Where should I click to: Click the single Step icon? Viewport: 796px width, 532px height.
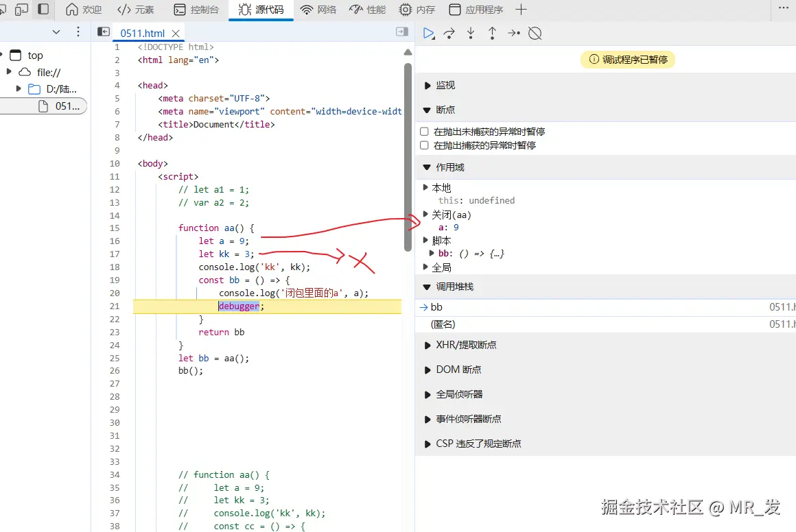tap(514, 34)
